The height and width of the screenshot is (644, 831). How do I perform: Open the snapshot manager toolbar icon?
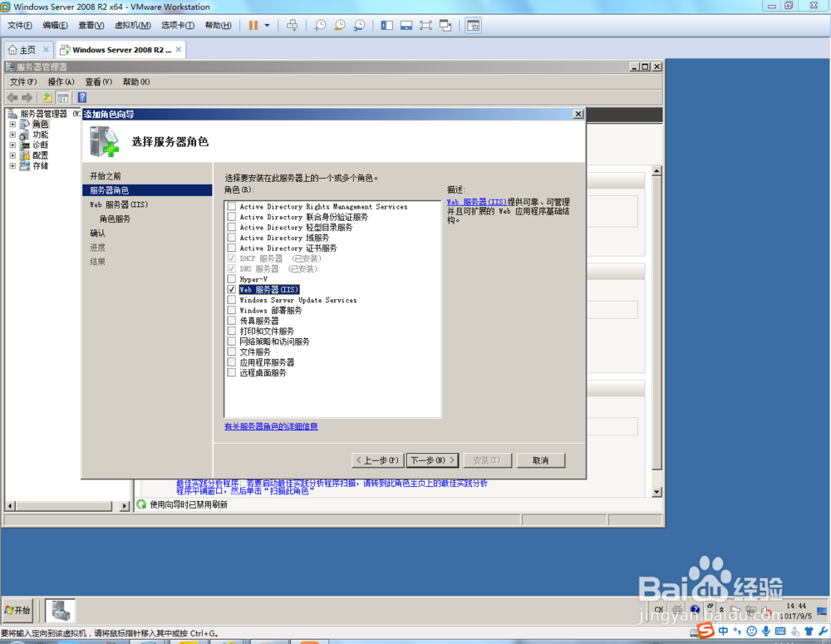359,26
